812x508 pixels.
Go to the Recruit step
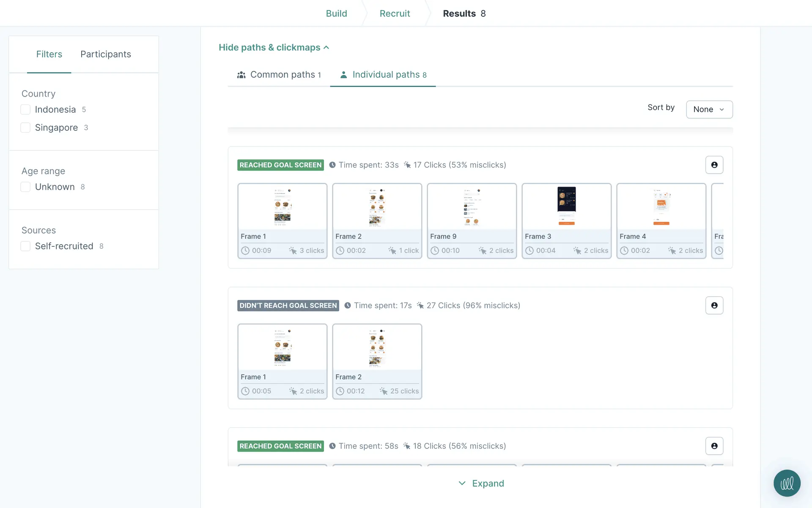tap(395, 14)
